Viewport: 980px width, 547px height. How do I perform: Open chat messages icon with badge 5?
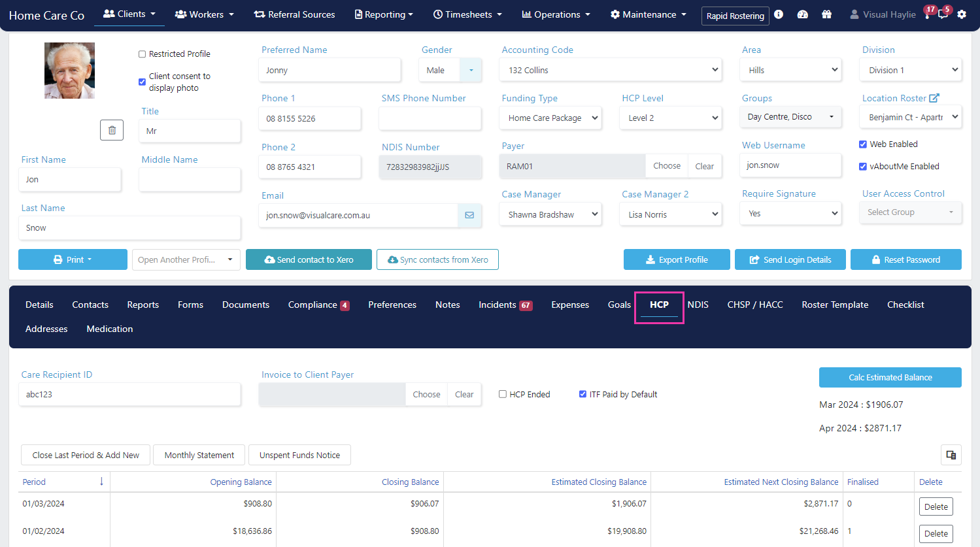click(943, 14)
